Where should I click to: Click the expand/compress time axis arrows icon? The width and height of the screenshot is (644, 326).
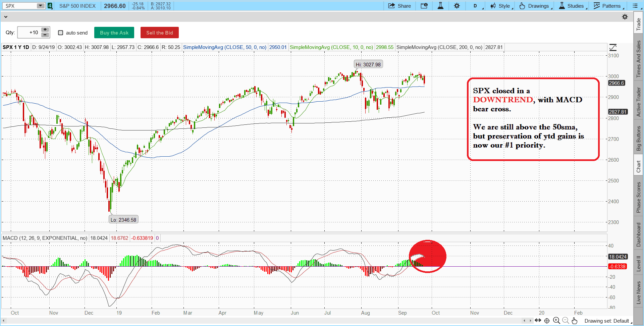(x=538, y=321)
